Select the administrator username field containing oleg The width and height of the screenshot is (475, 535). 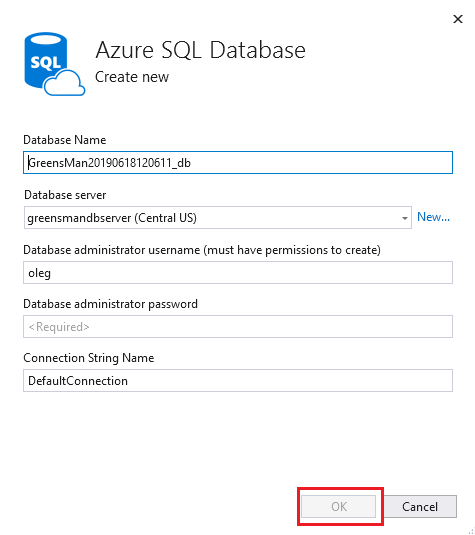point(238,273)
